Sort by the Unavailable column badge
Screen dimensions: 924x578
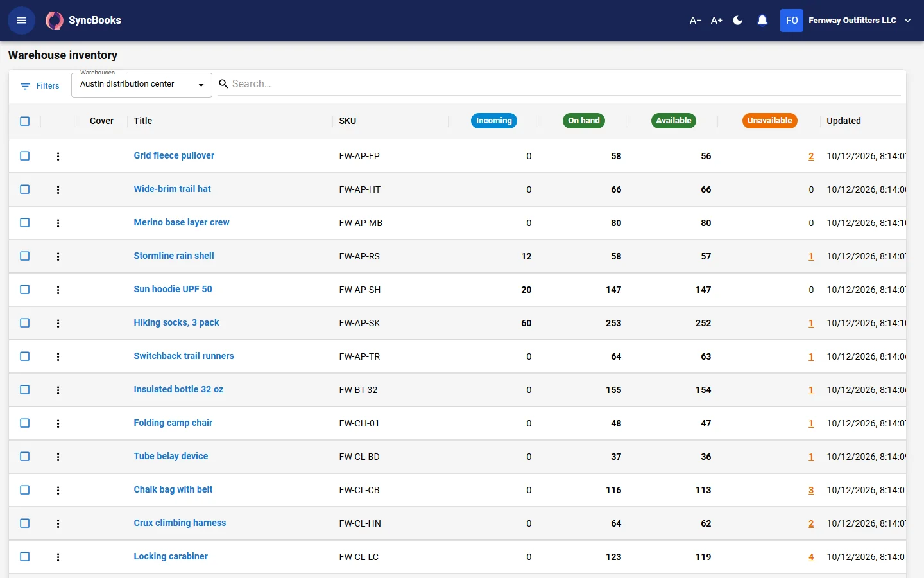point(770,121)
